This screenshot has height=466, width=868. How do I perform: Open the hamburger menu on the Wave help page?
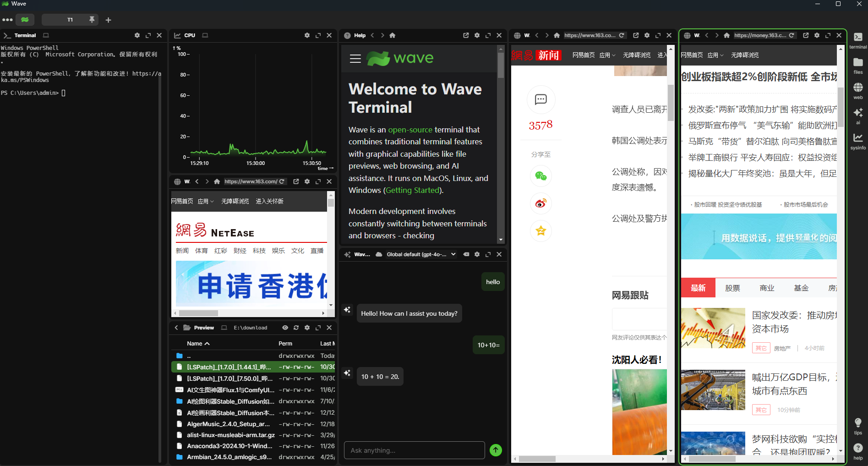pyautogui.click(x=355, y=59)
